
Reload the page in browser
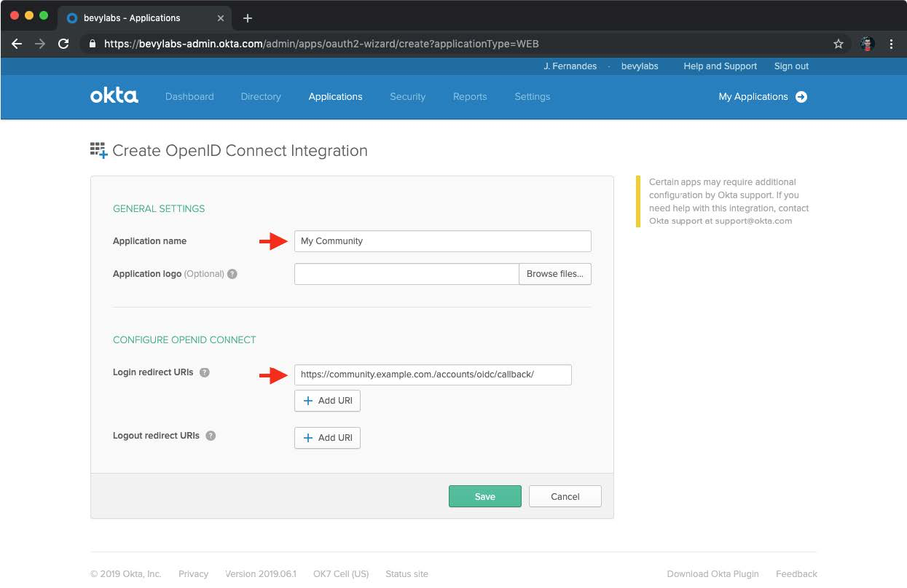(63, 44)
